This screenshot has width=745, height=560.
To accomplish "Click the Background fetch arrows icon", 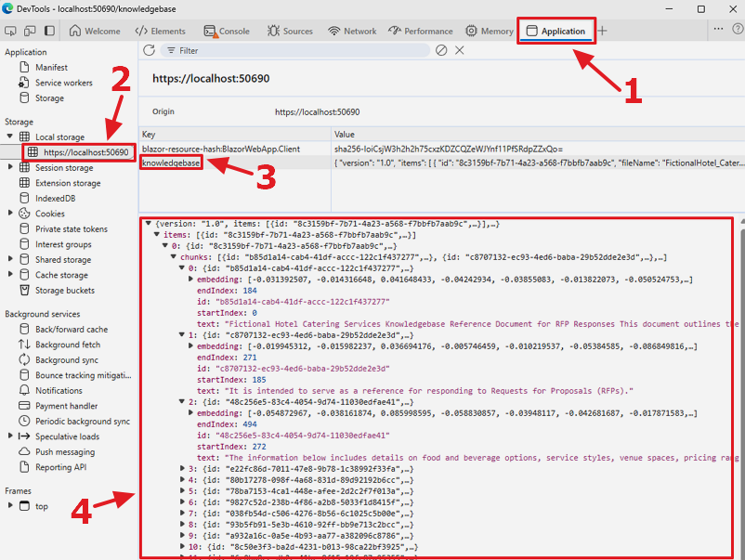I will (24, 345).
